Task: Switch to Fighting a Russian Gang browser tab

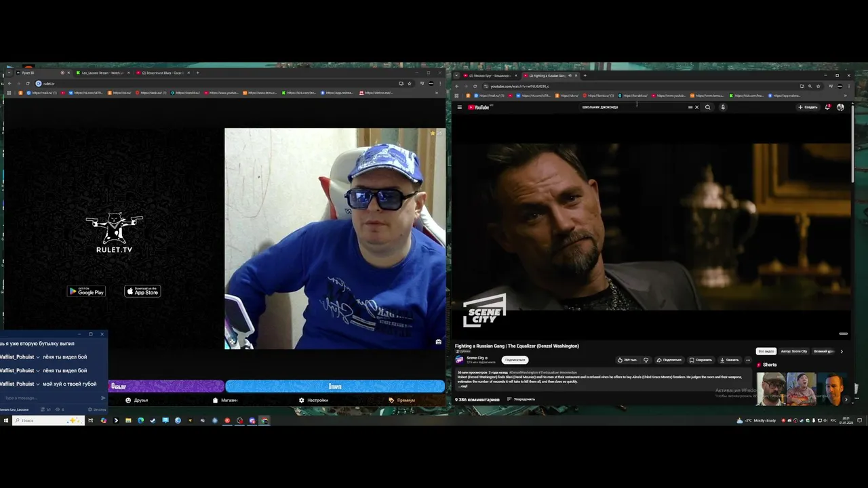Action: coord(549,75)
